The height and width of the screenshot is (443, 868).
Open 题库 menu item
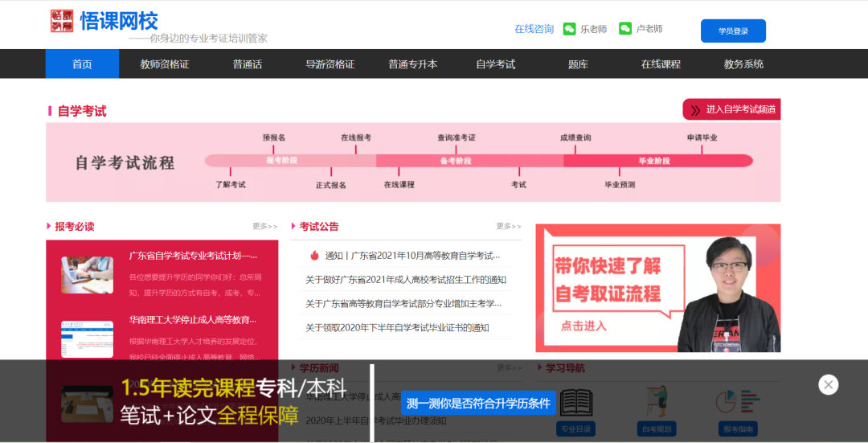578,64
